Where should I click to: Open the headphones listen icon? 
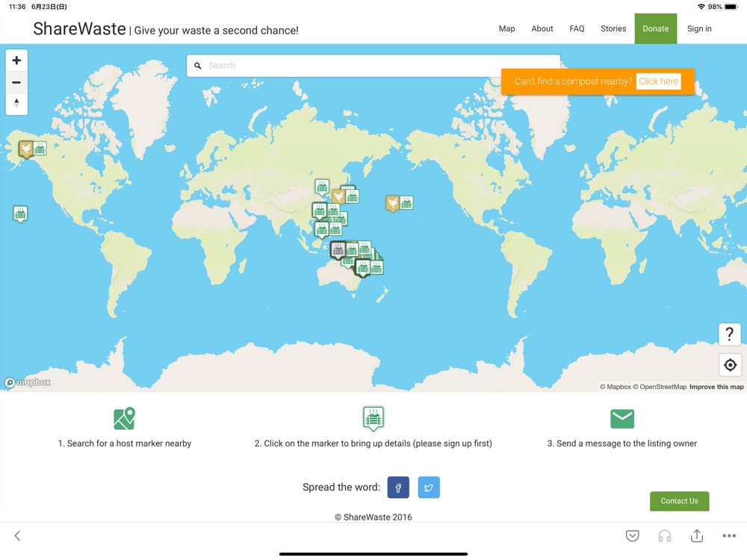coord(665,535)
